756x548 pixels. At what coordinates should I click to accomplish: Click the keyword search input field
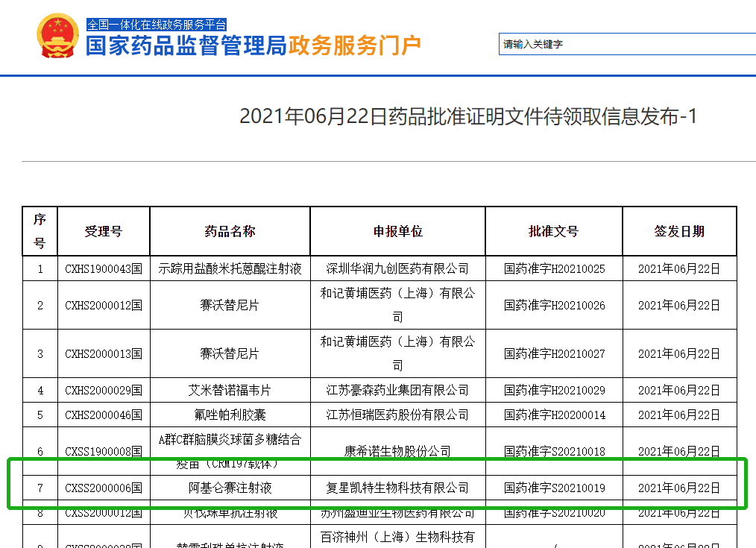[x=627, y=44]
